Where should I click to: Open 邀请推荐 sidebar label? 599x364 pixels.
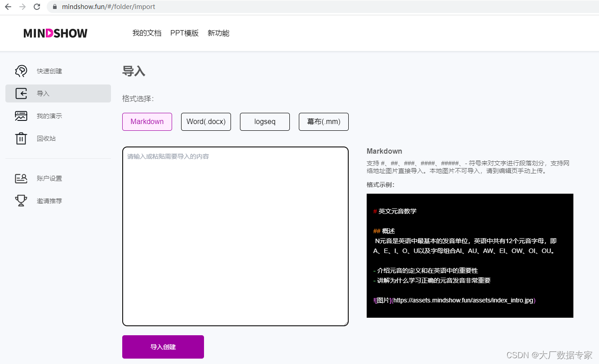[49, 201]
